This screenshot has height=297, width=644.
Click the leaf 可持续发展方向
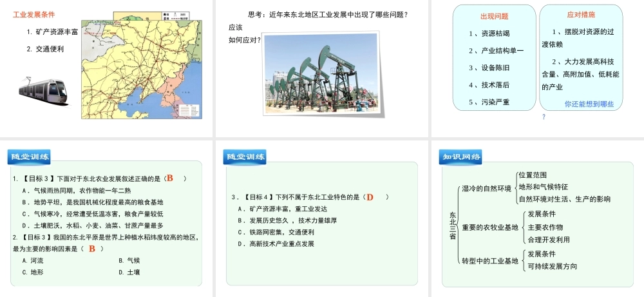[553, 266]
